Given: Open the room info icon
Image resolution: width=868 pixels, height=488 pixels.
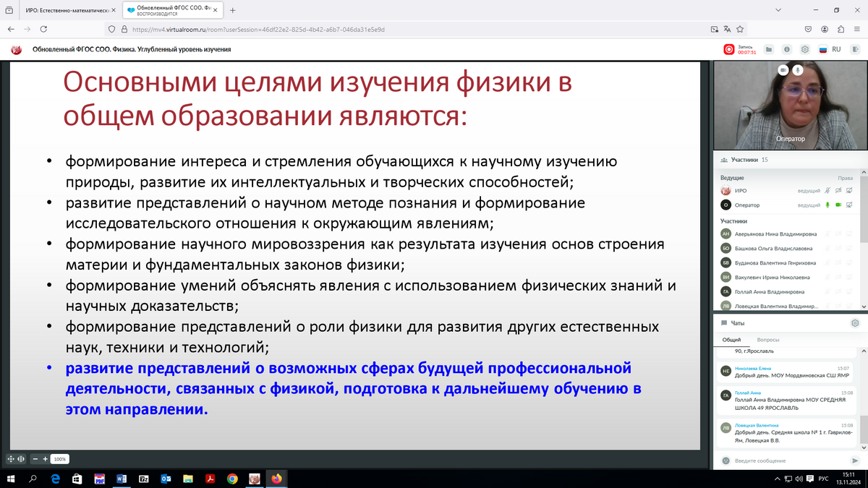Looking at the screenshot, I should pyautogui.click(x=787, y=49).
